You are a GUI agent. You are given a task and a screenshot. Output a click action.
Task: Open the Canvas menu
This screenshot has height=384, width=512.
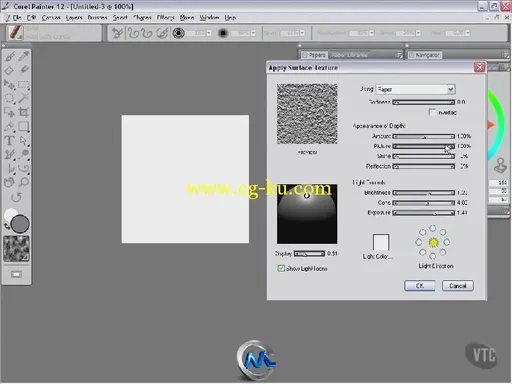(x=51, y=17)
